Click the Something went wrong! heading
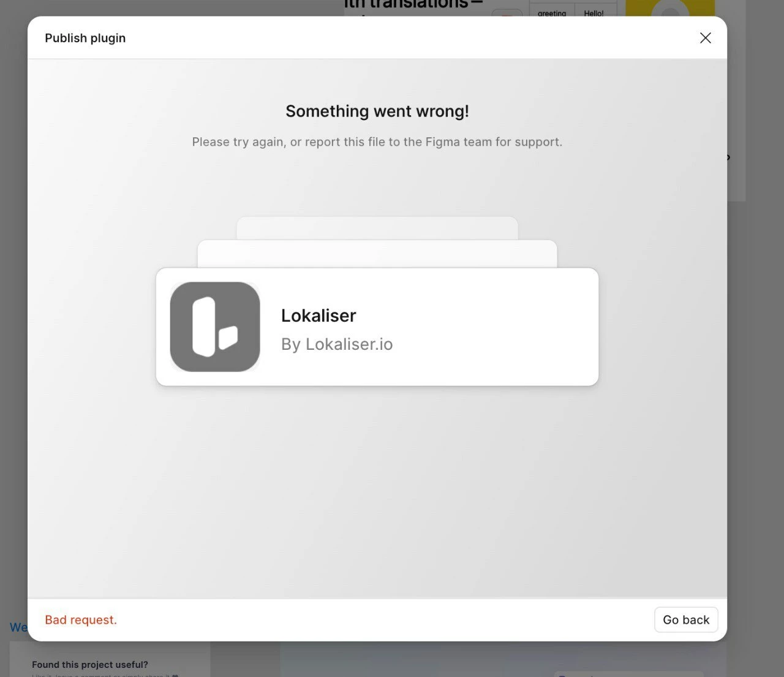Image resolution: width=784 pixels, height=677 pixels. point(377,111)
